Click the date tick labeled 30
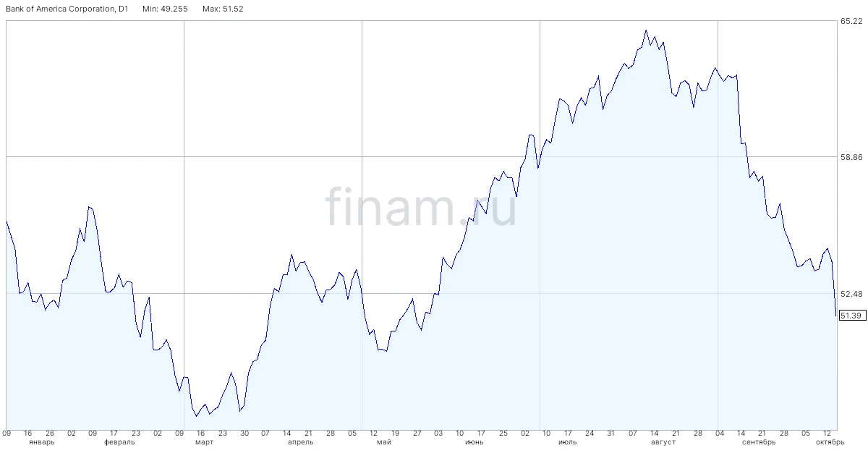The image size is (868, 456). [244, 433]
